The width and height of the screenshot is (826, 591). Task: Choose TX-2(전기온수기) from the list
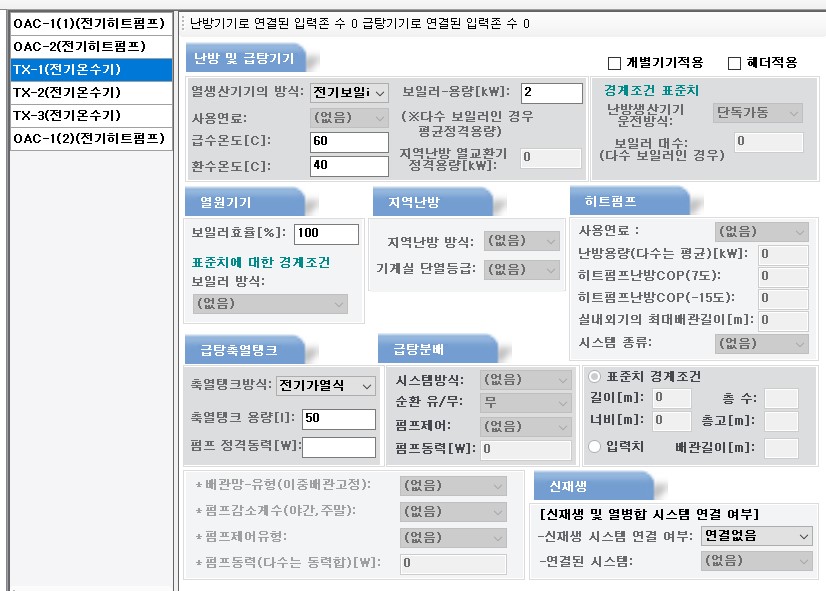point(66,92)
